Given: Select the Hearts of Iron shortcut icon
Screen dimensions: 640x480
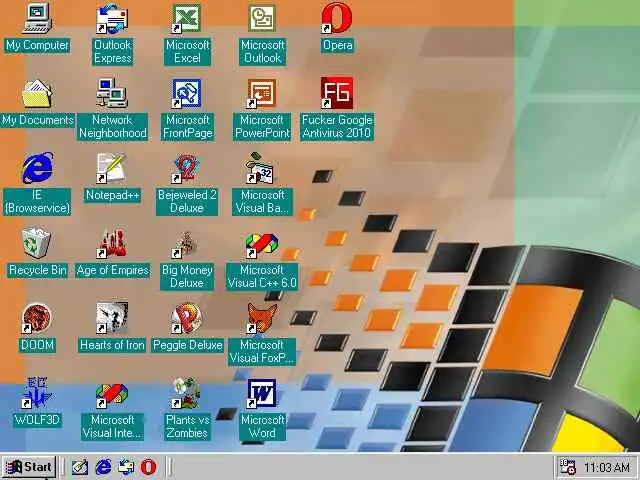Looking at the screenshot, I should pyautogui.click(x=112, y=318).
